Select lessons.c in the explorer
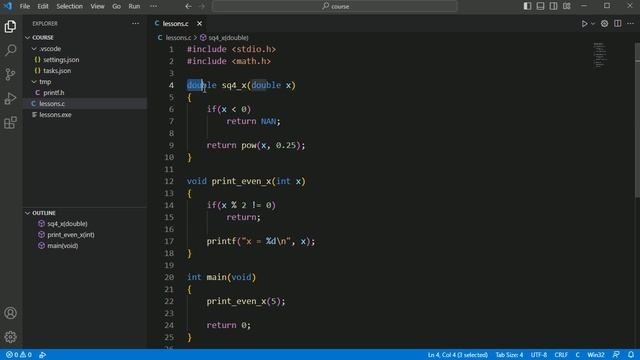640x360 pixels. point(52,104)
